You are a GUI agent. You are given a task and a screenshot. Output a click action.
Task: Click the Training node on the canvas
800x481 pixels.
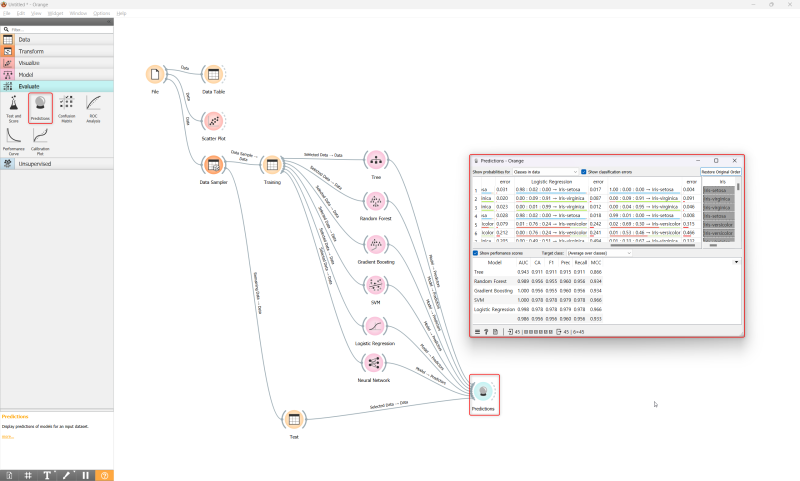(272, 165)
